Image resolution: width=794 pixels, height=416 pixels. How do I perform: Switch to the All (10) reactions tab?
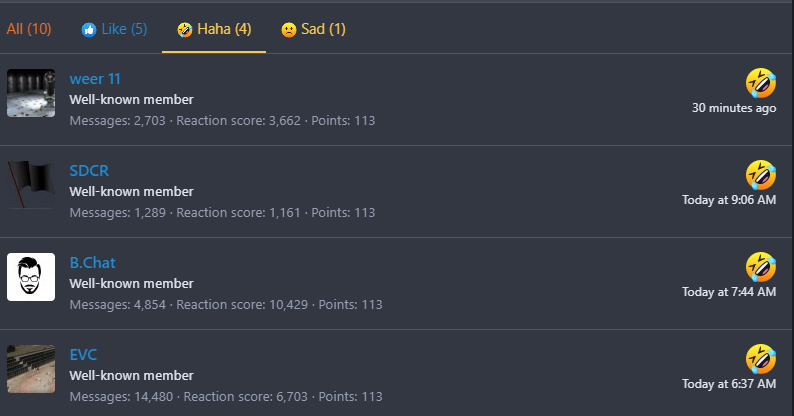(29, 29)
